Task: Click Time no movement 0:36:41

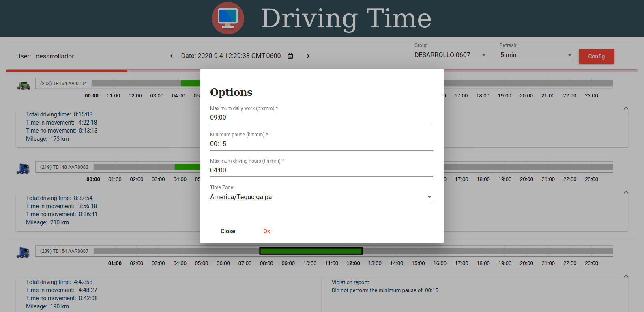Action: (62, 214)
